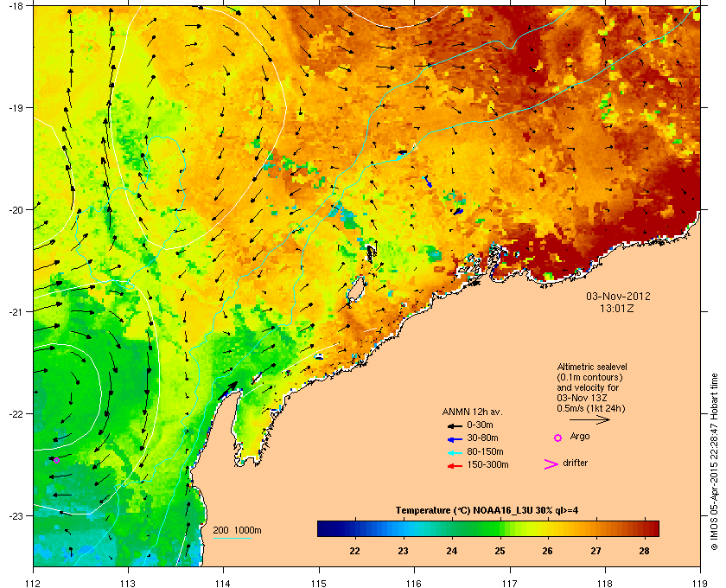This screenshot has width=726, height=588.
Task: Click longitude axis label 116
Action: (414, 583)
